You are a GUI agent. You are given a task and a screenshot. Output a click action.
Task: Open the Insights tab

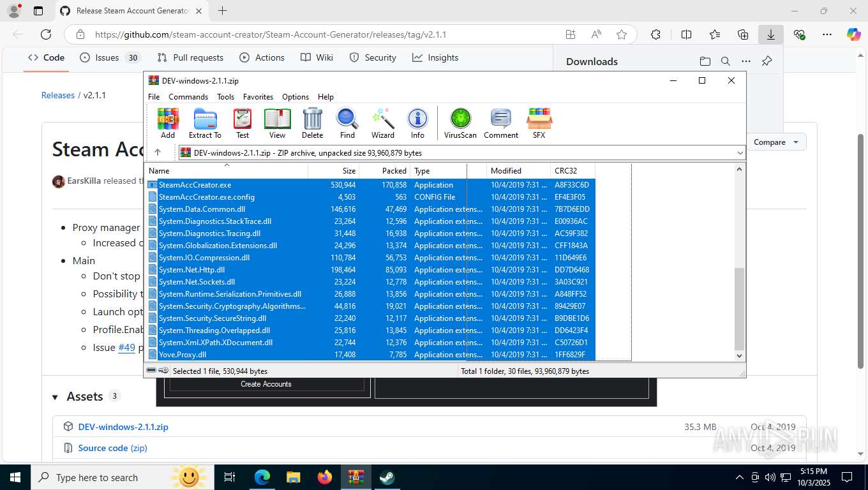pyautogui.click(x=435, y=57)
